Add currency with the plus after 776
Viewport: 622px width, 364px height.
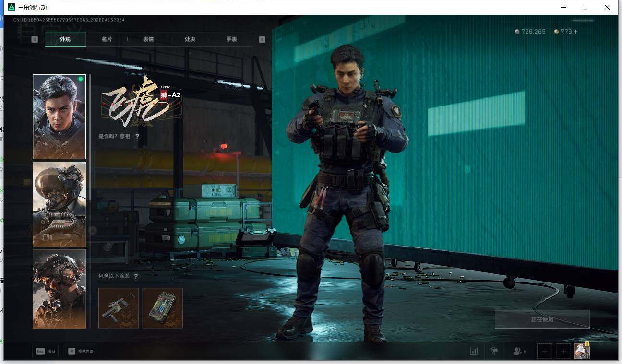tap(576, 32)
